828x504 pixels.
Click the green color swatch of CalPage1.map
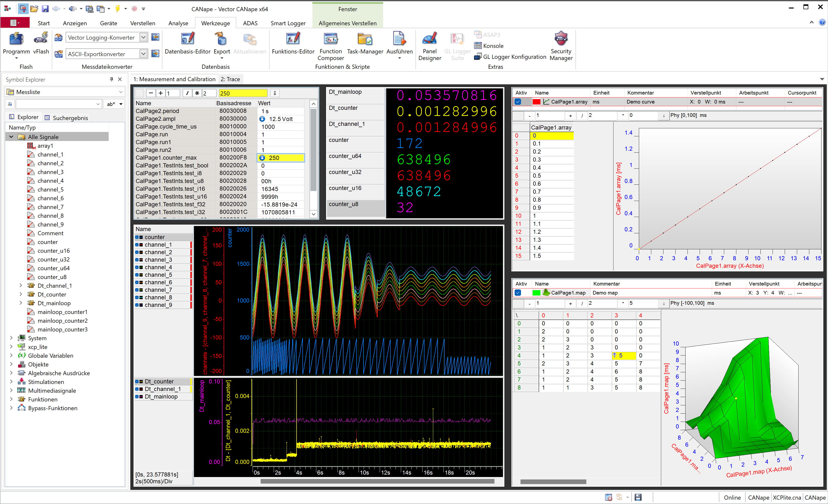(x=536, y=293)
